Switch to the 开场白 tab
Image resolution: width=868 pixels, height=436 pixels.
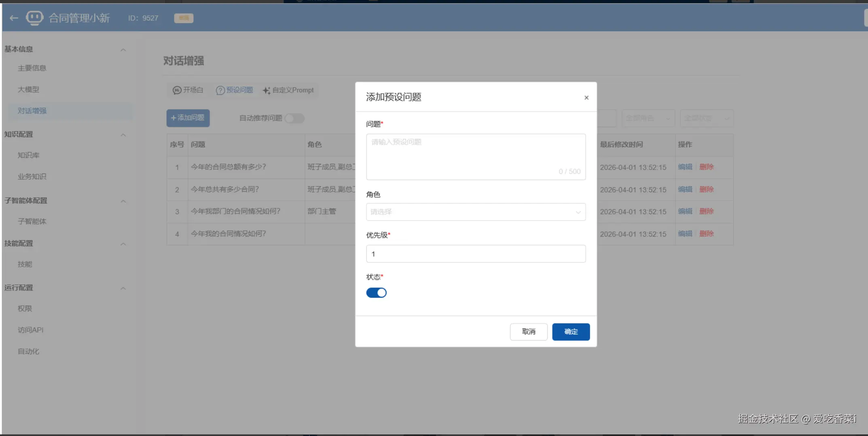coord(188,90)
